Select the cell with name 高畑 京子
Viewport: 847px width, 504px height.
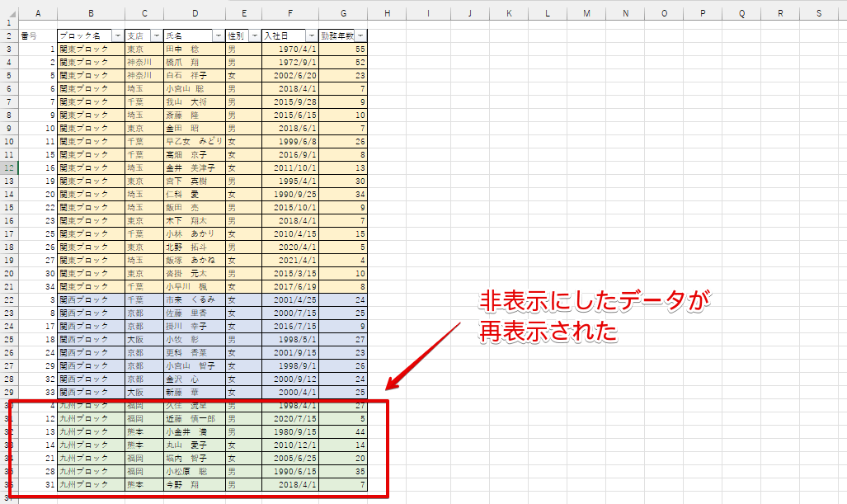195,154
